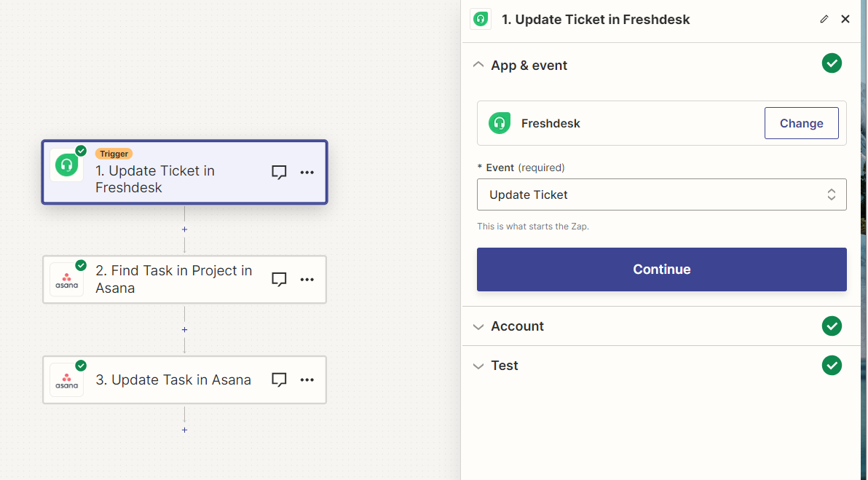Open the comment icon on the Freshdesk trigger step
Image resolution: width=868 pixels, height=480 pixels.
pos(279,172)
